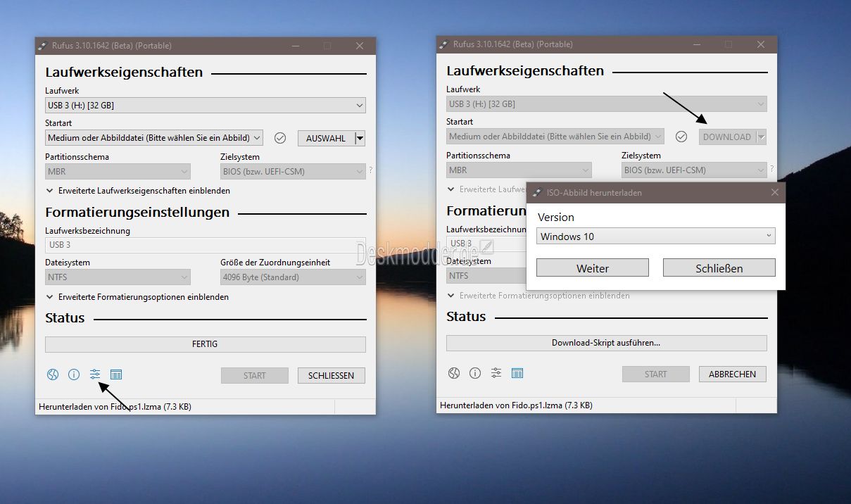Click AUSWAHL button in left window
The height and width of the screenshot is (504, 851).
(326, 138)
